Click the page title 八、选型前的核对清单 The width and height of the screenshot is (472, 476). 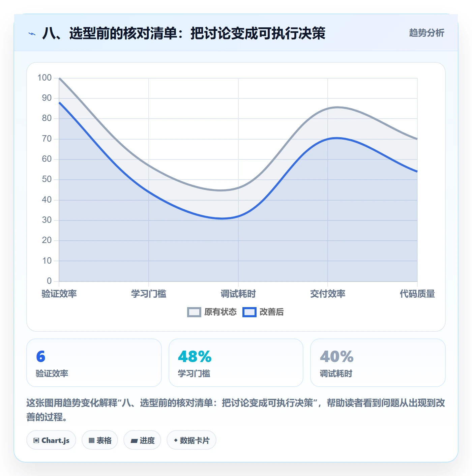click(184, 33)
